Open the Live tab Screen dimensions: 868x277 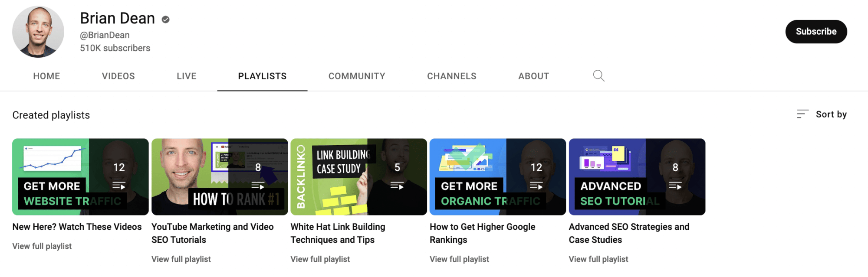pos(187,76)
